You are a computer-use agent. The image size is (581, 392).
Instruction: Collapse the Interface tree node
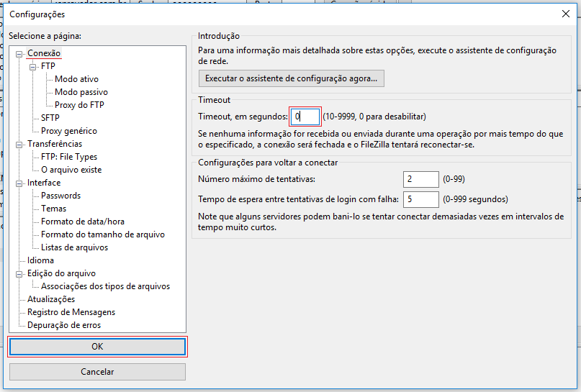pos(19,183)
